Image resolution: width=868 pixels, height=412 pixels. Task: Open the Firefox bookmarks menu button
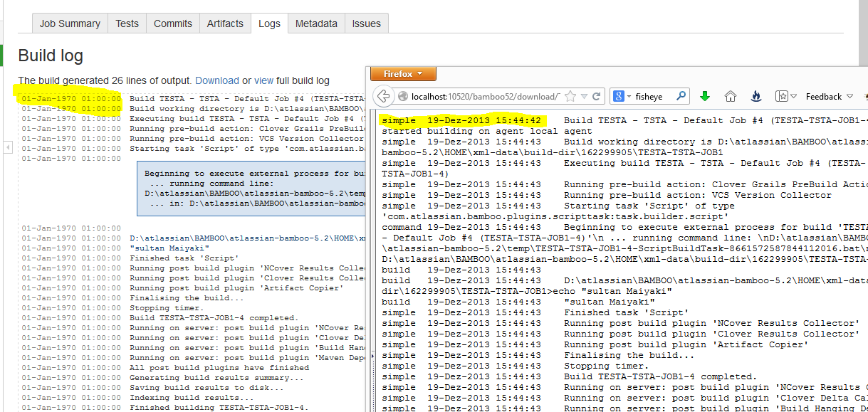coord(785,96)
